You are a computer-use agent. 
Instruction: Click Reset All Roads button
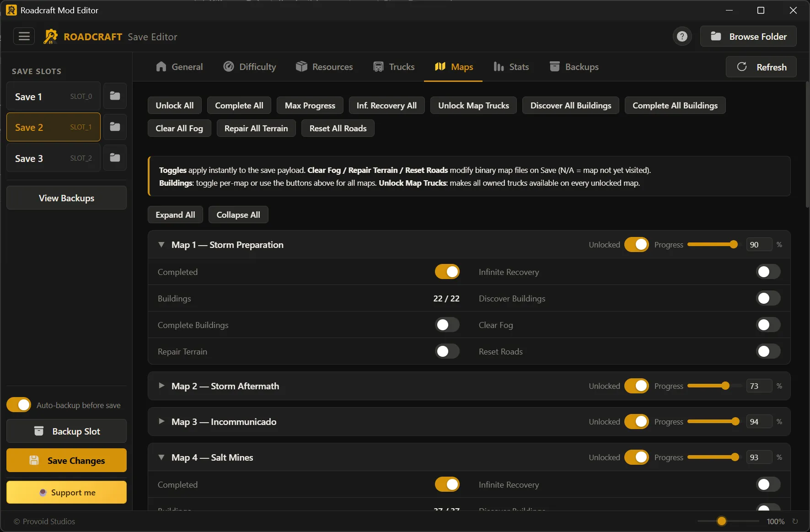pos(338,128)
